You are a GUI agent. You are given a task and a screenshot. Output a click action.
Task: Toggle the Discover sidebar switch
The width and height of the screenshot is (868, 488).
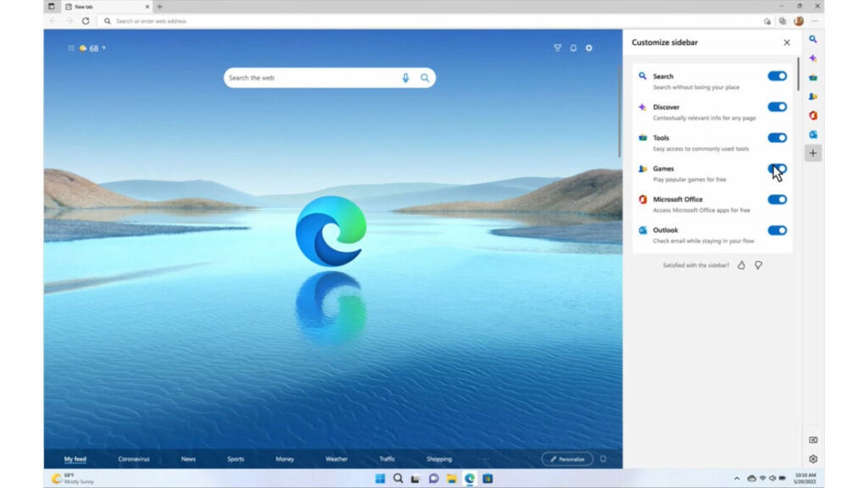[x=777, y=107]
